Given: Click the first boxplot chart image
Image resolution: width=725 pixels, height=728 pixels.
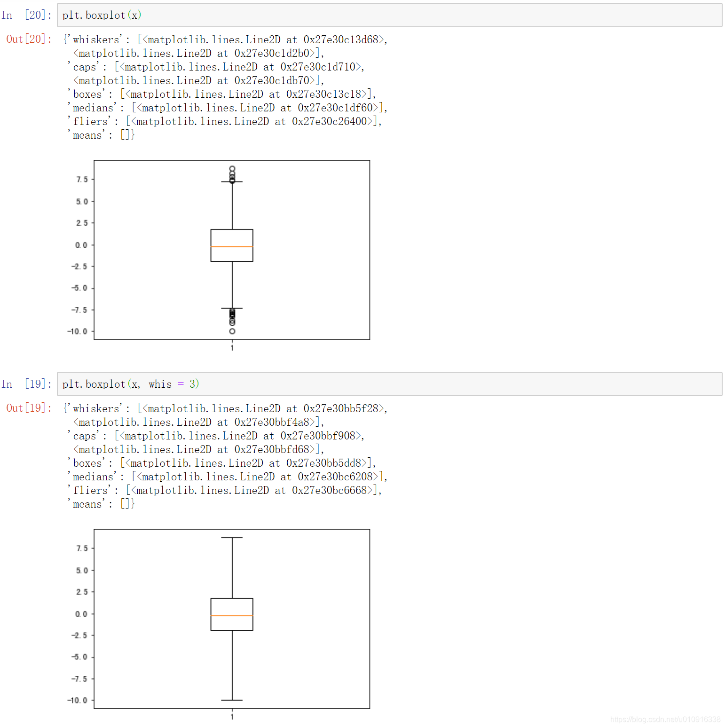Looking at the screenshot, I should coord(219,256).
